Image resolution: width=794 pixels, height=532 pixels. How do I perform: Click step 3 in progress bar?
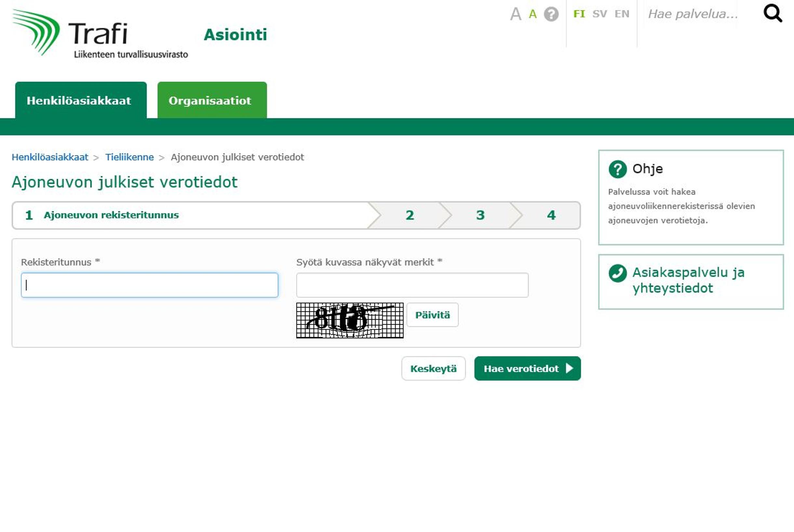[x=480, y=215]
